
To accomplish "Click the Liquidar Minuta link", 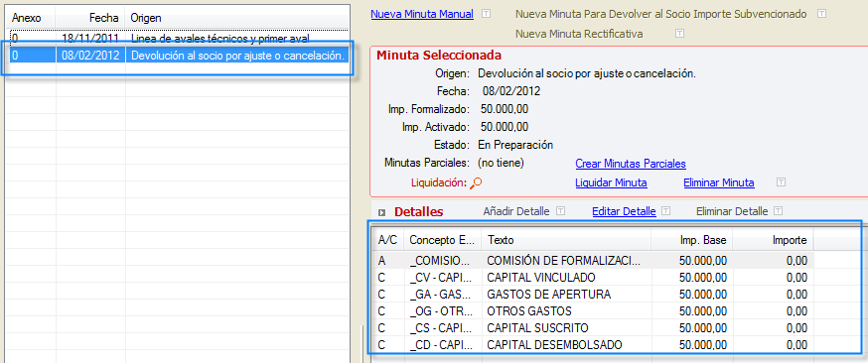I will [x=611, y=182].
